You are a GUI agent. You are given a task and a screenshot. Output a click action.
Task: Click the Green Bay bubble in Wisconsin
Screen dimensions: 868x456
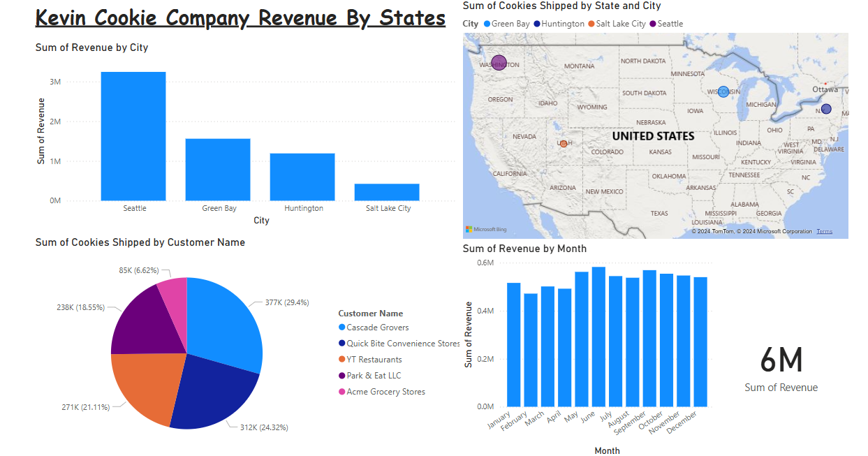click(x=723, y=91)
